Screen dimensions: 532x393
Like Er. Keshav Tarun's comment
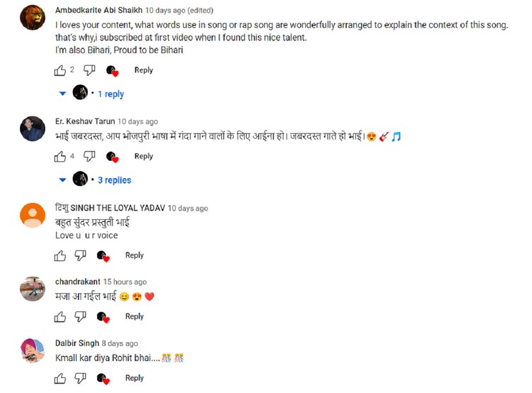point(60,157)
